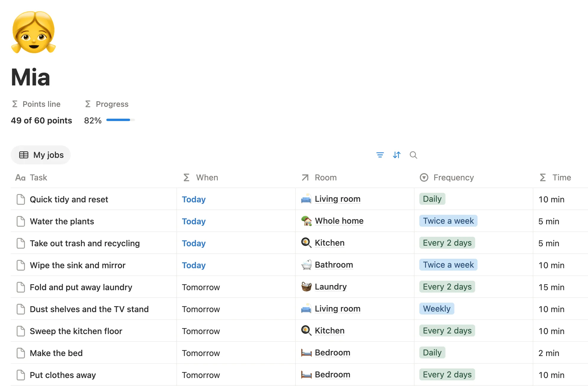Viewport: 588px width, 386px height.
Task: Open the Whole home room link
Action: click(339, 221)
